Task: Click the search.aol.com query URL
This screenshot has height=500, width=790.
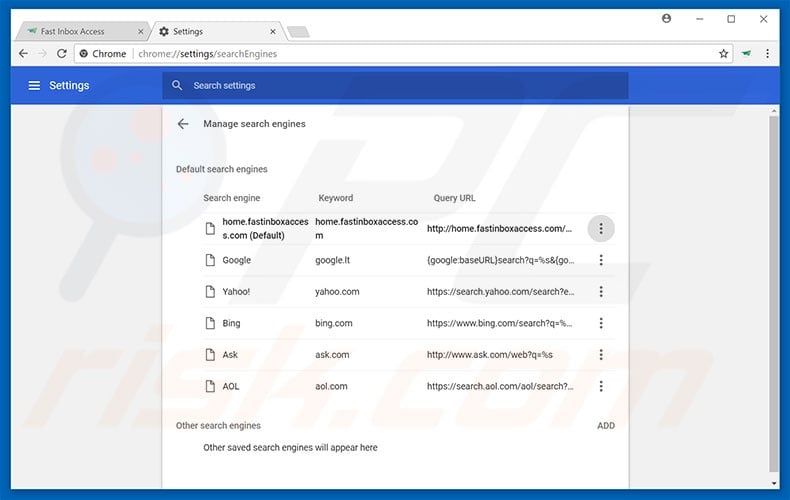Action: point(500,386)
